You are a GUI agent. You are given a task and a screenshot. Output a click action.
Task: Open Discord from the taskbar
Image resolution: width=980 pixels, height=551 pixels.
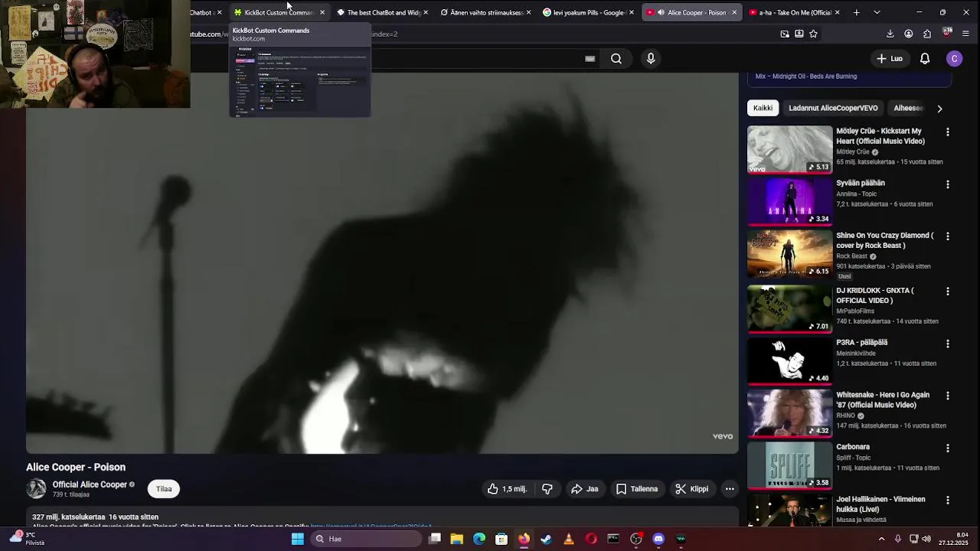(658, 539)
